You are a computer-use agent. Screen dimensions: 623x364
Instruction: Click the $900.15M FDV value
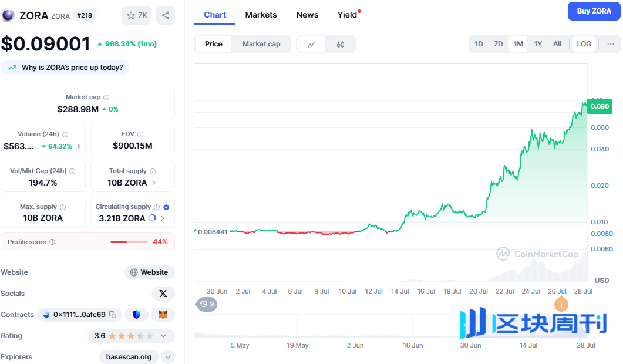click(133, 146)
